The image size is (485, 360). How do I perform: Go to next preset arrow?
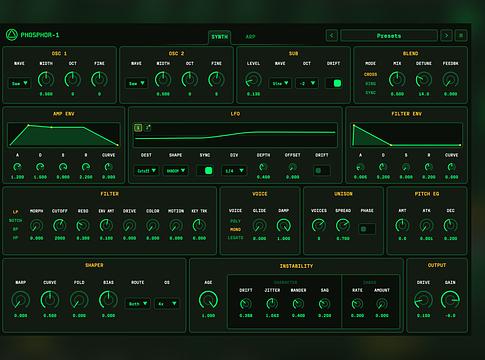446,35
